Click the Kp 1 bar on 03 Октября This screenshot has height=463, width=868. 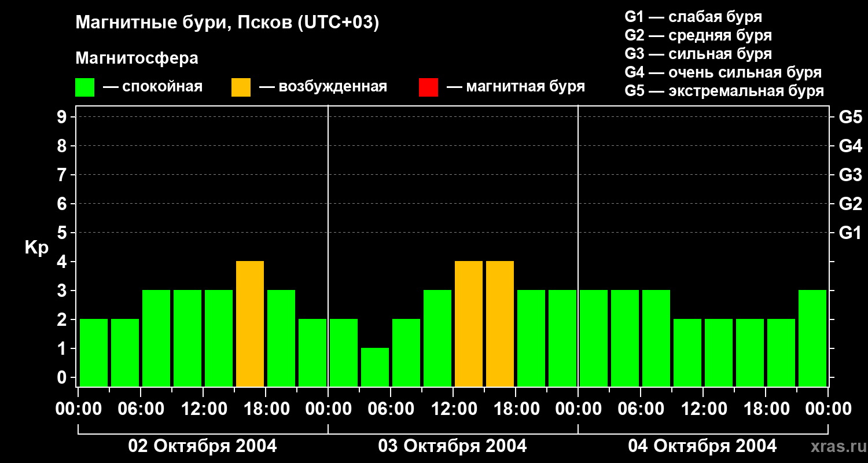[x=375, y=367]
